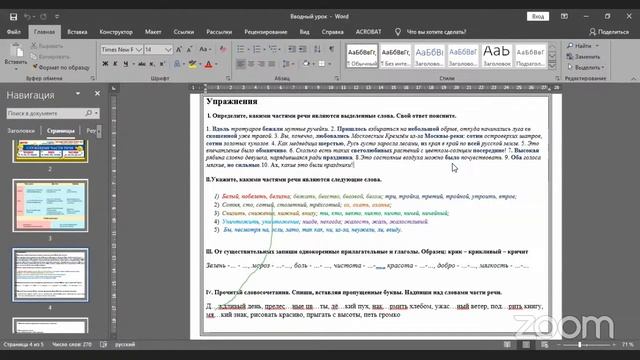640x360 pixels.
Task: Undo last action in title bar
Action: [x=27, y=17]
